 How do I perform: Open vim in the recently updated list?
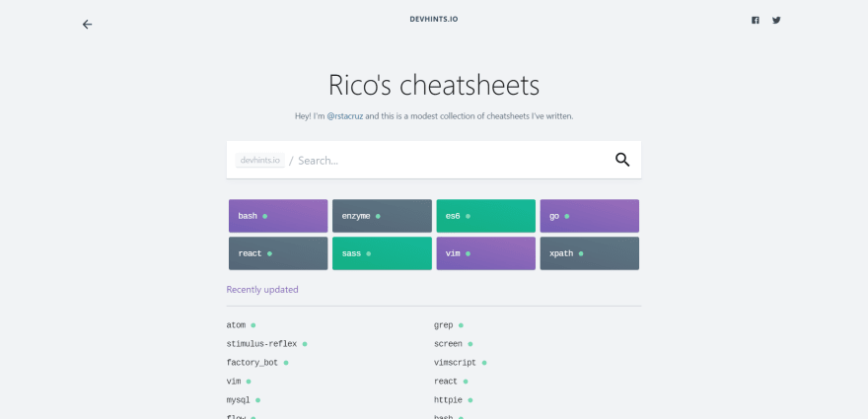(239, 382)
